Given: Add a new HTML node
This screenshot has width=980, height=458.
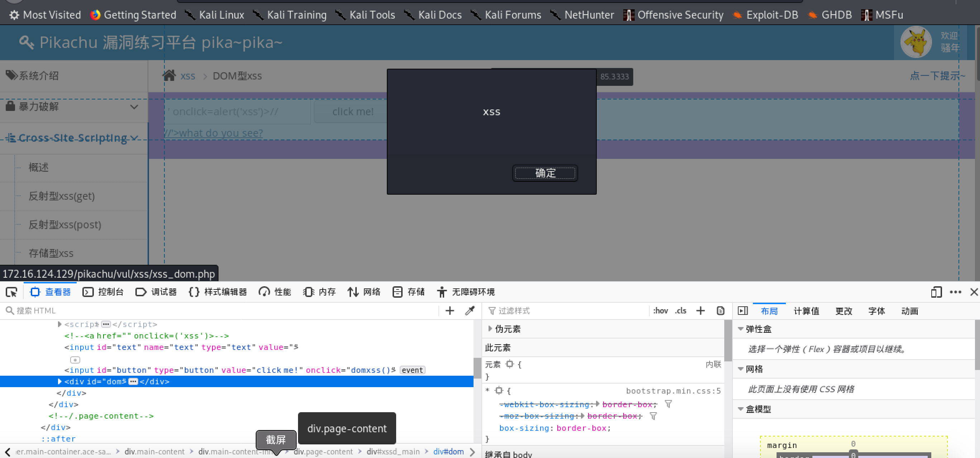Looking at the screenshot, I should click(x=450, y=311).
